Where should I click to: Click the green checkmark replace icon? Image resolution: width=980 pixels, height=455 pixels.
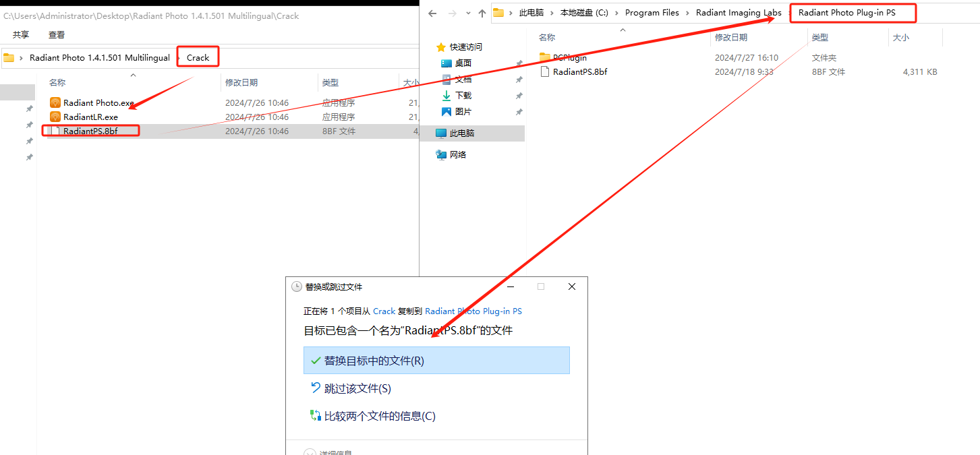point(316,361)
